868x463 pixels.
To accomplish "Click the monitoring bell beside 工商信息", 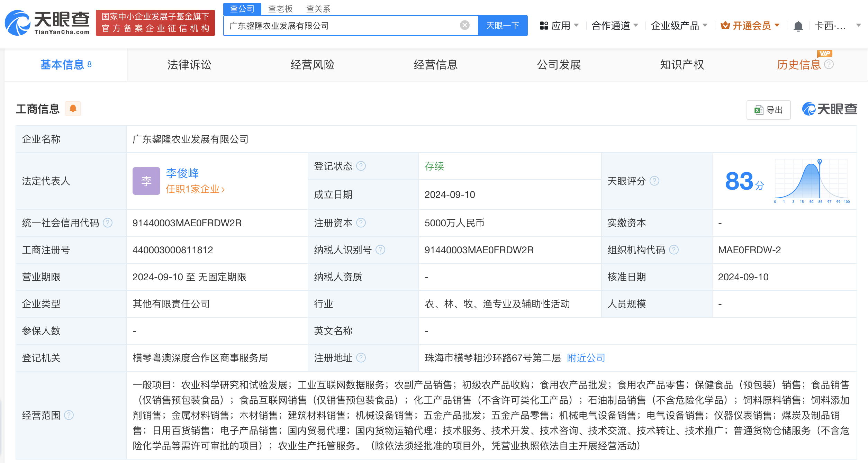I will click(x=73, y=109).
